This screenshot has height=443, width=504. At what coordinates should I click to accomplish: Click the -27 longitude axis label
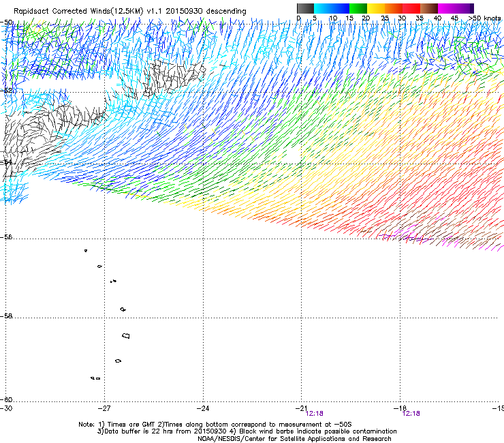(x=104, y=408)
